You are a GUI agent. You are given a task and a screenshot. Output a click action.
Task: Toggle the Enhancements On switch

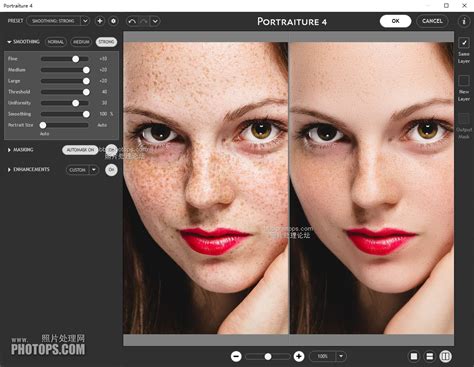coord(111,170)
